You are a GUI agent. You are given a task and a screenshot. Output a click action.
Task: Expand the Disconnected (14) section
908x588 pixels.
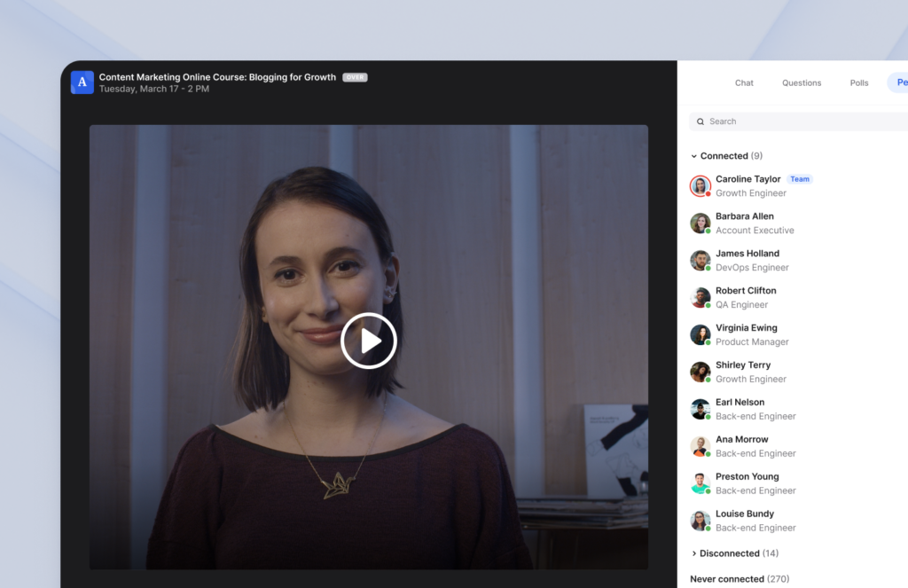(734, 553)
